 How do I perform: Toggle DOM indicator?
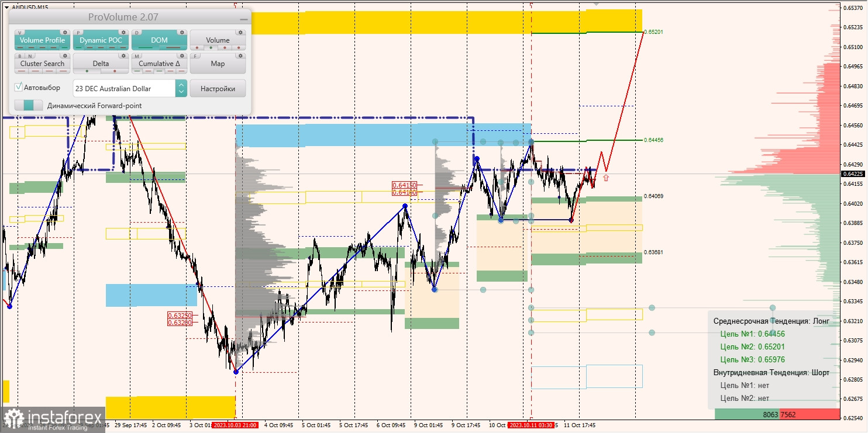[159, 40]
